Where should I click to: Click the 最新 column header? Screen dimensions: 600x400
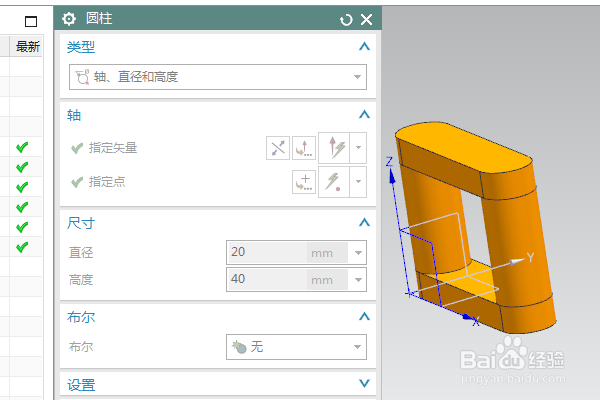click(27, 47)
